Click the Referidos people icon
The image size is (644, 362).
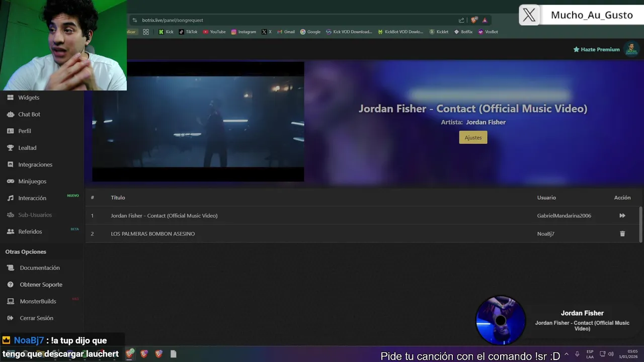pyautogui.click(x=10, y=231)
